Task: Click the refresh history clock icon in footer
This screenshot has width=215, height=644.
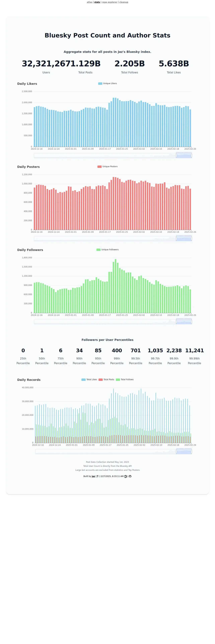Action: [x=126, y=476]
